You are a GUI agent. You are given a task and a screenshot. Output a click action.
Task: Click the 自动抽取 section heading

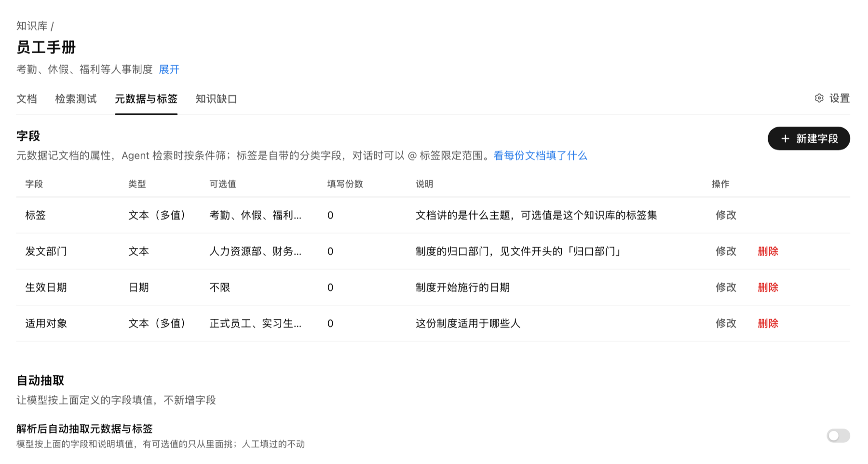[41, 381]
